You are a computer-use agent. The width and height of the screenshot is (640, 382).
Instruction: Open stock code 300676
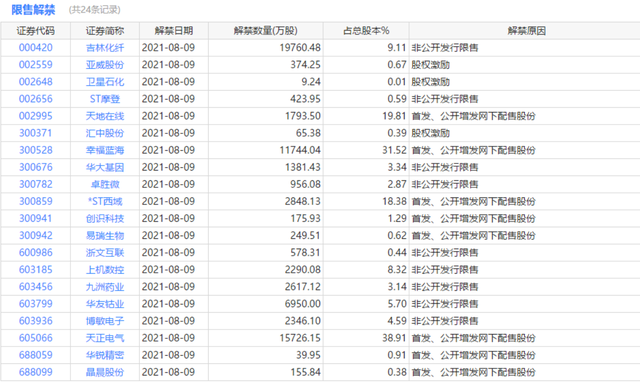(36, 167)
